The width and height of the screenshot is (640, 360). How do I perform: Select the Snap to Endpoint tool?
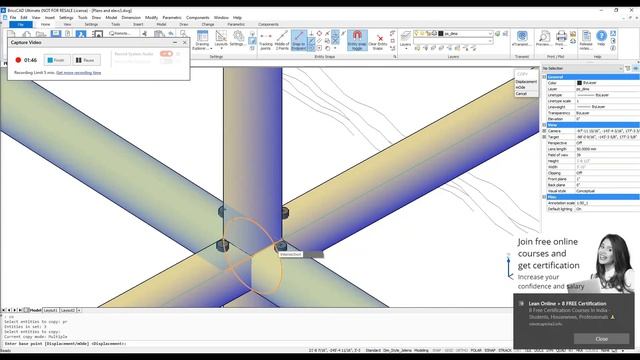299,40
